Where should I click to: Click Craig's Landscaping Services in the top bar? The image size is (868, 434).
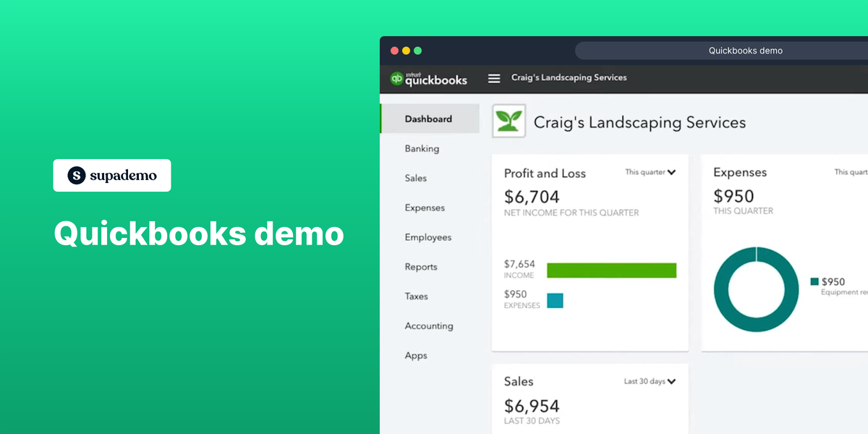(x=569, y=77)
